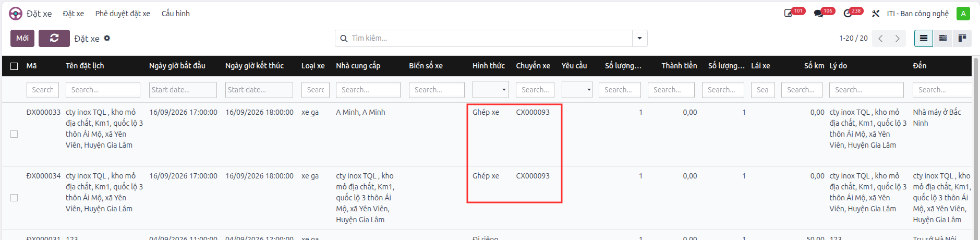Sort by Thành tiền column header
Viewport: 980px width, 240px height.
[x=679, y=66]
